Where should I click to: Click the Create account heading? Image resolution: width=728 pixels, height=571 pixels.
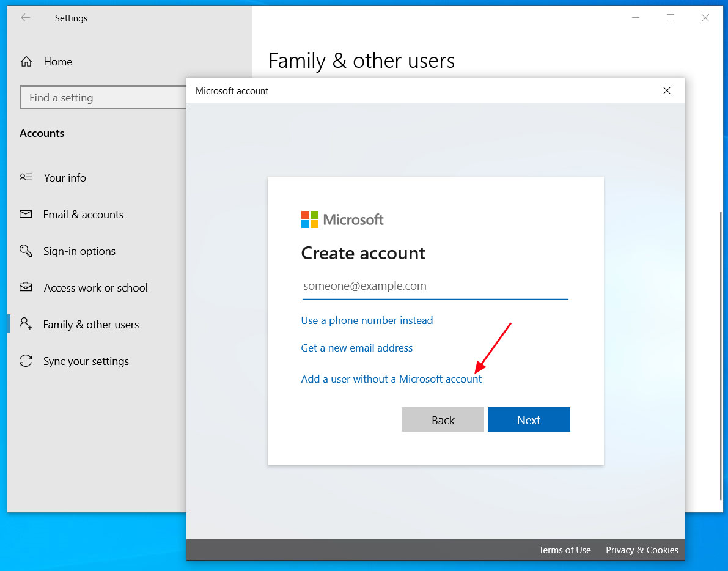pos(363,253)
